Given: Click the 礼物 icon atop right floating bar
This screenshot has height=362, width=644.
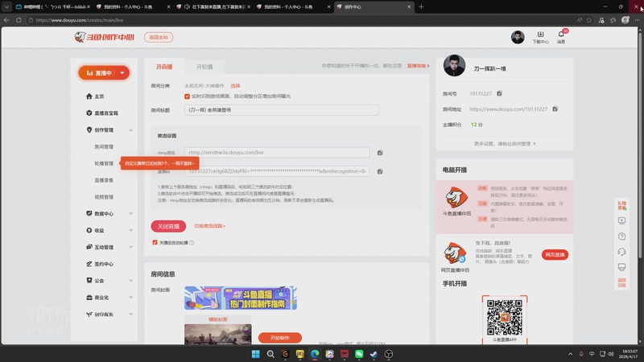Looking at the screenshot, I should (621, 205).
